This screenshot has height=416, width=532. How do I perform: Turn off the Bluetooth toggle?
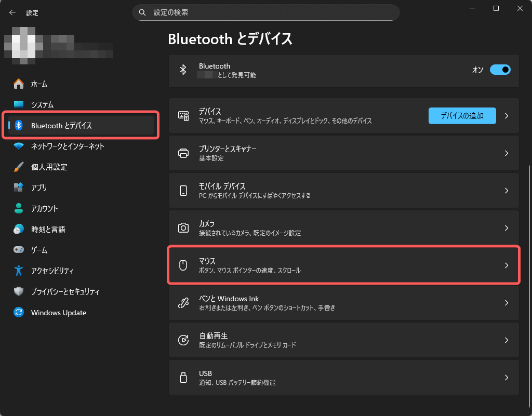[x=500, y=70]
